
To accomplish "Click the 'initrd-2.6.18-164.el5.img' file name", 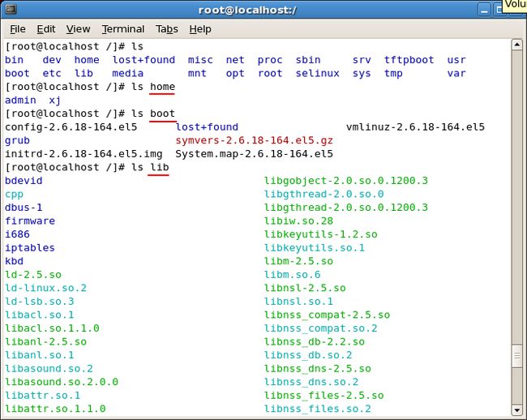I will click(x=84, y=155).
